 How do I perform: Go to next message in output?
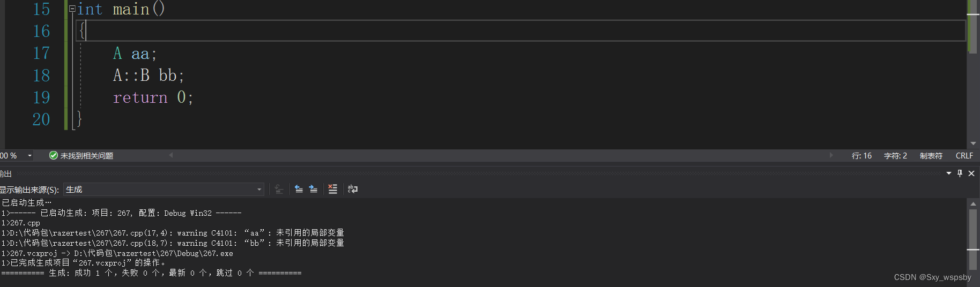314,189
